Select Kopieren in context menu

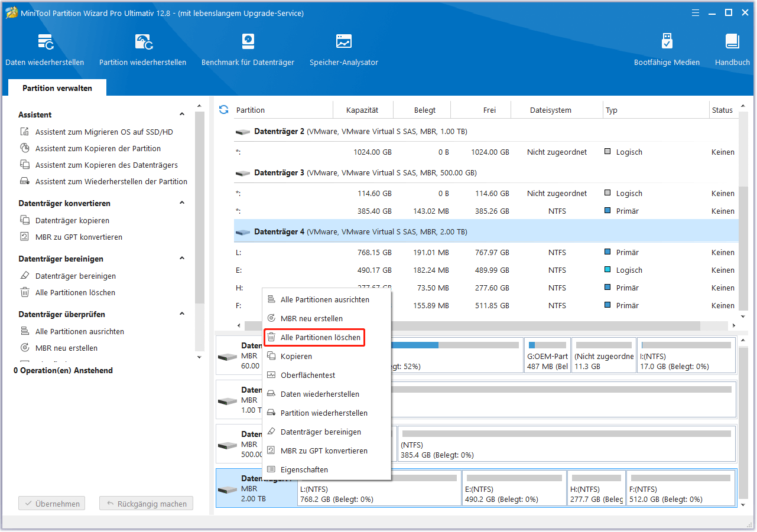(x=326, y=357)
